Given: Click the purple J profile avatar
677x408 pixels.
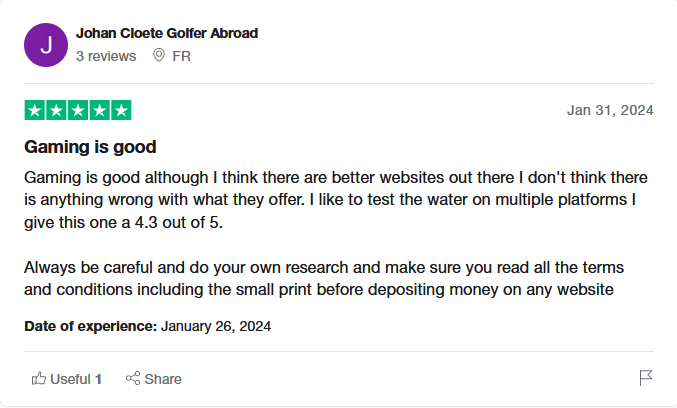Looking at the screenshot, I should coord(45,45).
